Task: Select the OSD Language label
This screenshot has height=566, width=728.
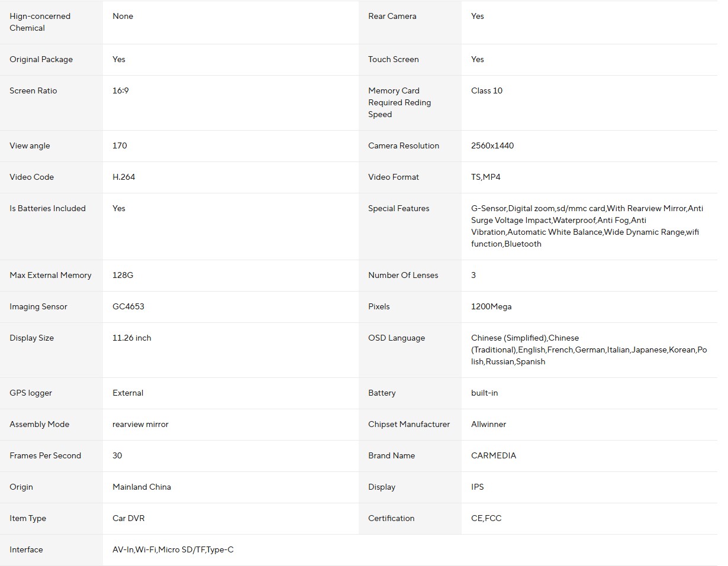Action: pyautogui.click(x=397, y=338)
